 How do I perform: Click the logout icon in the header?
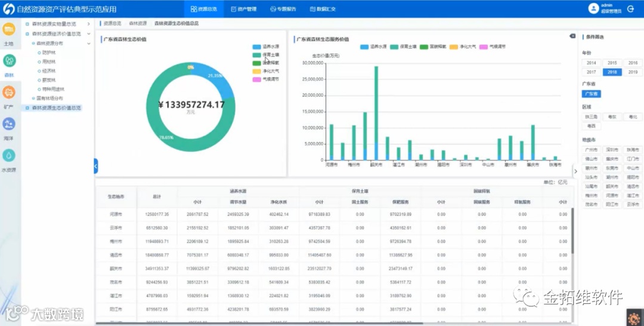click(631, 8)
